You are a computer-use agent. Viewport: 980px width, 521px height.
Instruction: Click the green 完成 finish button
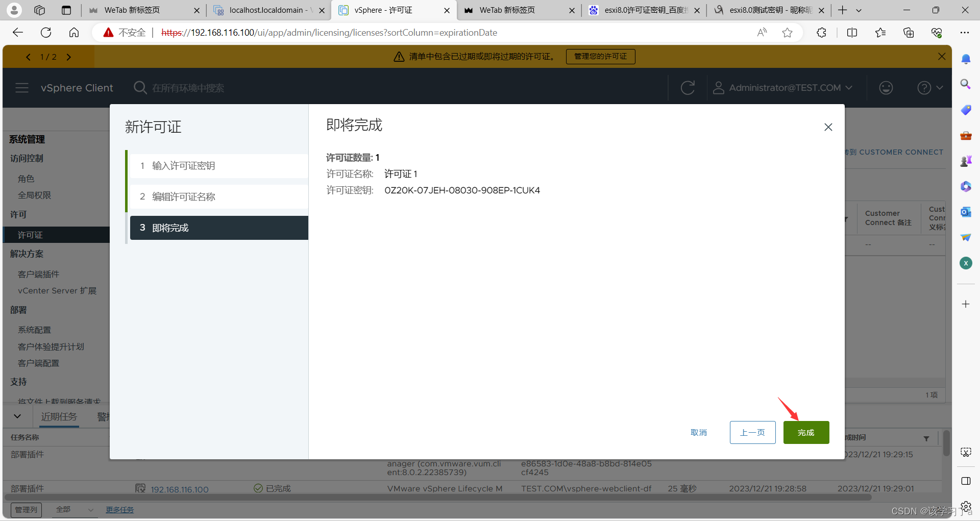pos(806,432)
